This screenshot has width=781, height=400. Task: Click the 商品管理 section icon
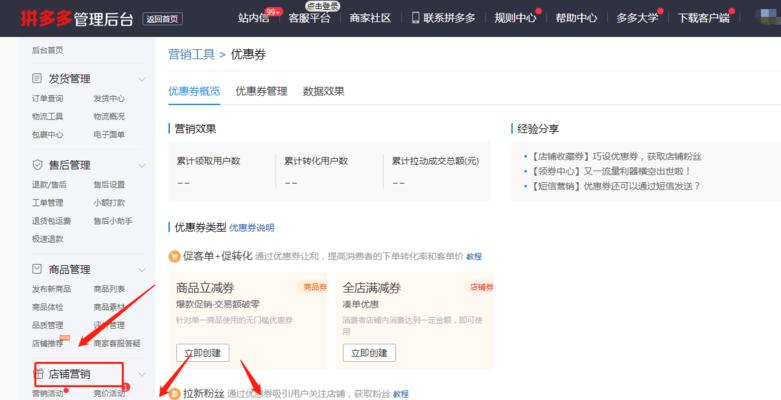(37, 269)
